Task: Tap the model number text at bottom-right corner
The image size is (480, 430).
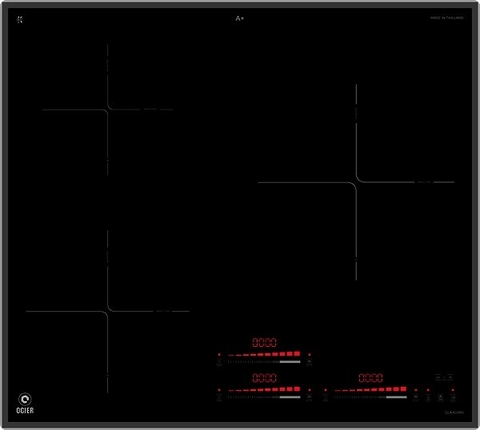Action: tap(454, 412)
